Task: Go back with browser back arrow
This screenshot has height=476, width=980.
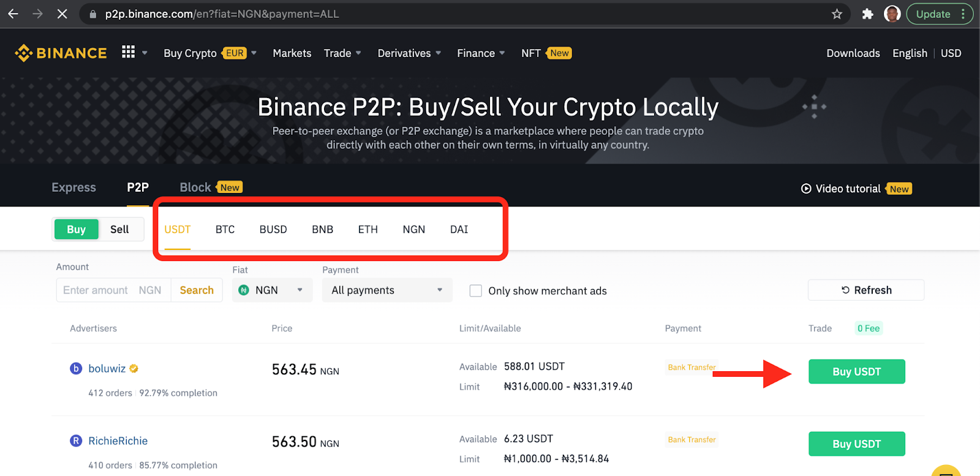Action: click(x=13, y=13)
